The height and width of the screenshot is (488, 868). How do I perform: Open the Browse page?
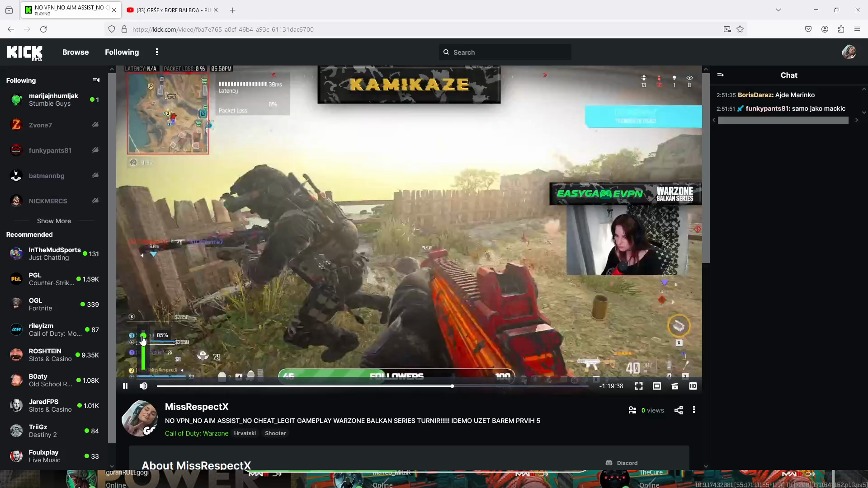[x=75, y=52]
